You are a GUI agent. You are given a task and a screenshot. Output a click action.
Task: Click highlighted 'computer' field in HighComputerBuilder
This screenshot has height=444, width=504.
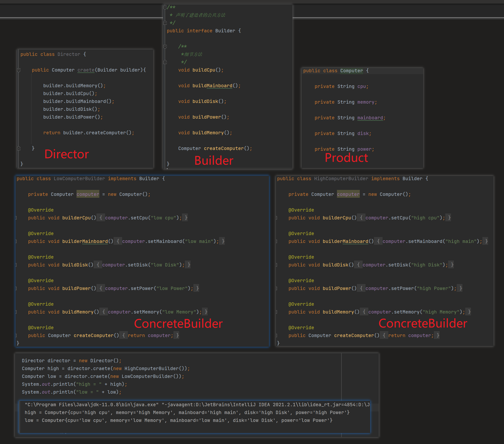click(348, 194)
